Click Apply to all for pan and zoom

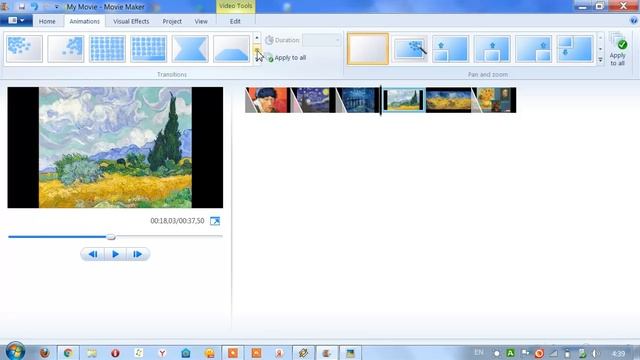point(618,49)
